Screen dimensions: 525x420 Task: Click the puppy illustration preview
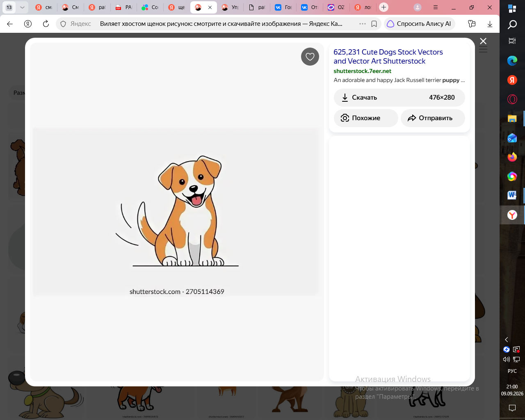point(176,212)
